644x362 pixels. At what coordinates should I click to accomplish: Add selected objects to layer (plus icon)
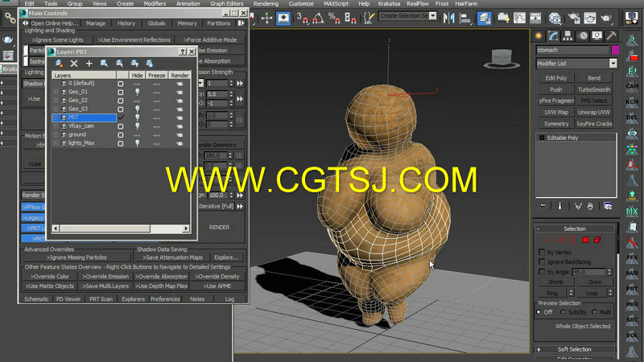point(89,64)
